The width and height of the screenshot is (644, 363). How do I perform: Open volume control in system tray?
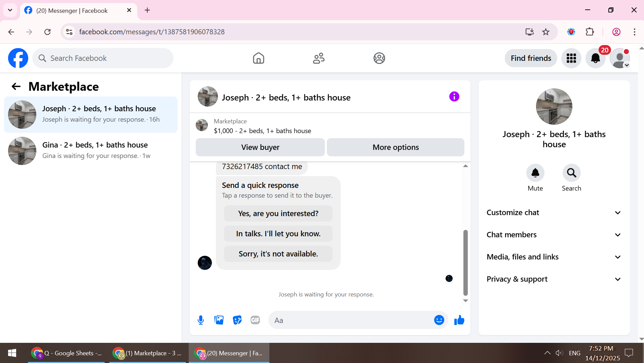click(x=559, y=353)
